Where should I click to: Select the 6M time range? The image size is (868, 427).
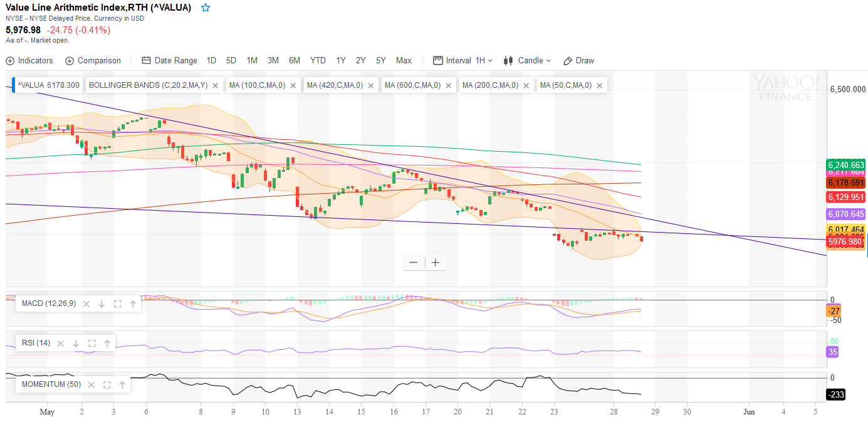click(x=295, y=61)
